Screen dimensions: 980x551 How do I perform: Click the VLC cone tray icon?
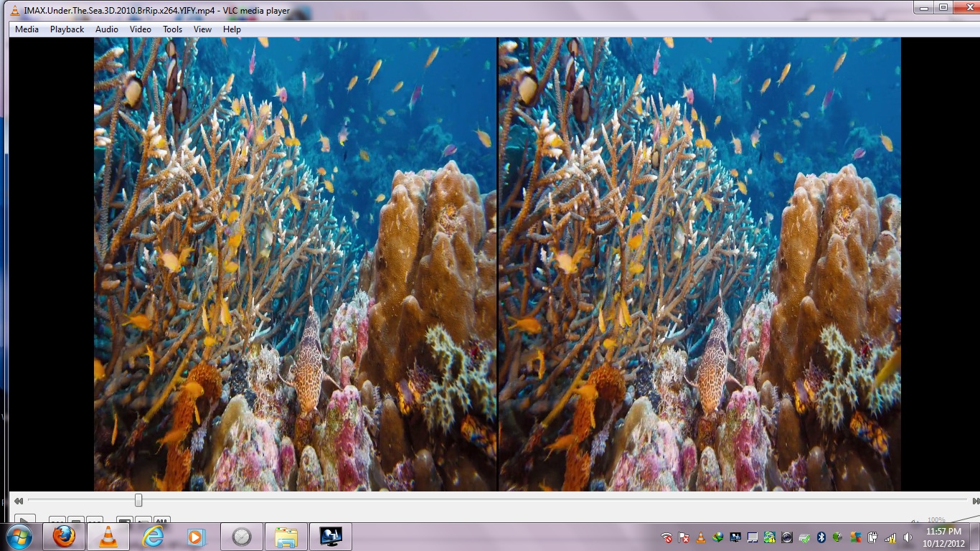tap(701, 537)
